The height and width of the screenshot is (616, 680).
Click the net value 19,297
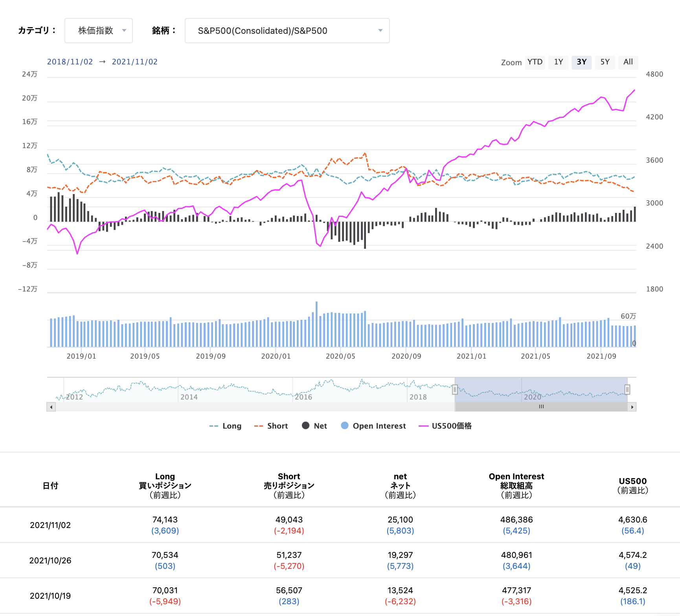pos(400,555)
